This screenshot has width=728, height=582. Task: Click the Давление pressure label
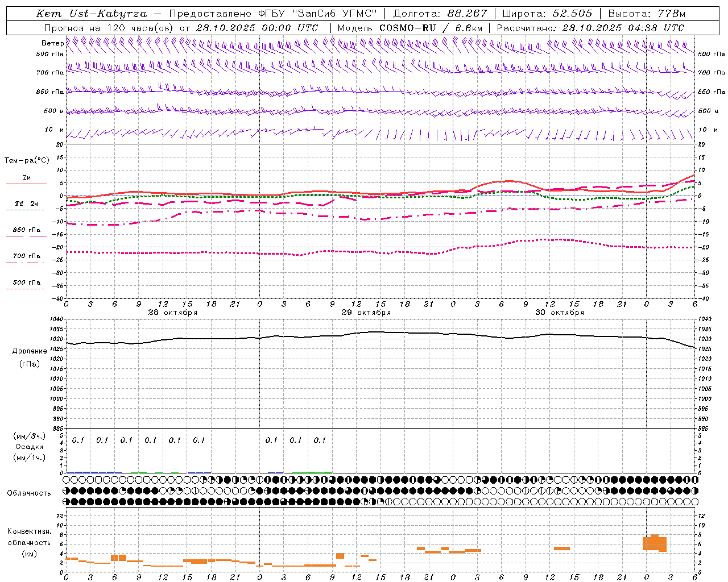pyautogui.click(x=30, y=351)
